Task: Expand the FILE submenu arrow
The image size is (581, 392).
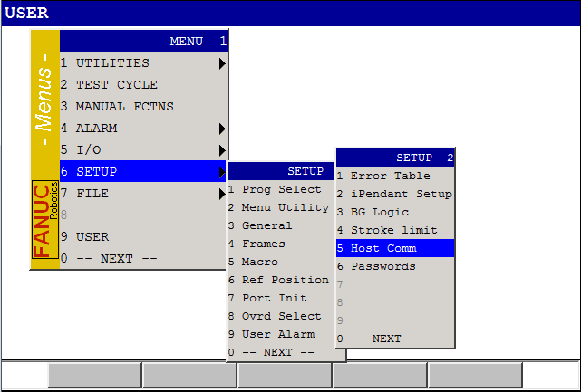Action: pos(221,194)
